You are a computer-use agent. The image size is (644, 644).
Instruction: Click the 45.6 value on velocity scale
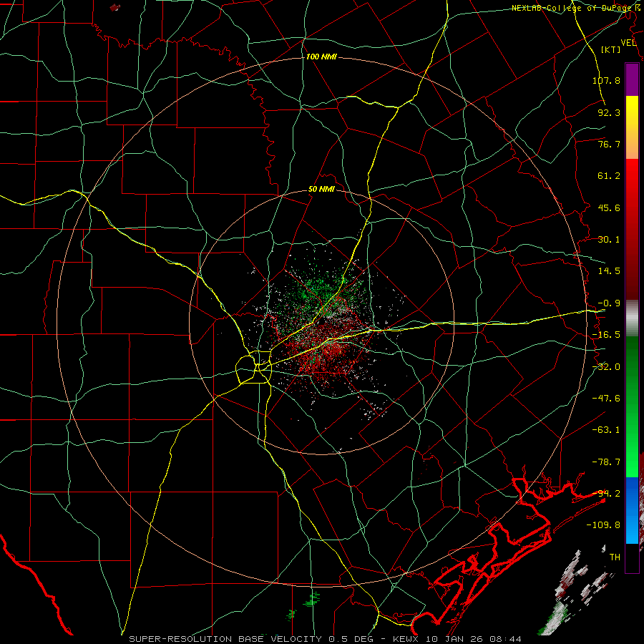click(609, 208)
